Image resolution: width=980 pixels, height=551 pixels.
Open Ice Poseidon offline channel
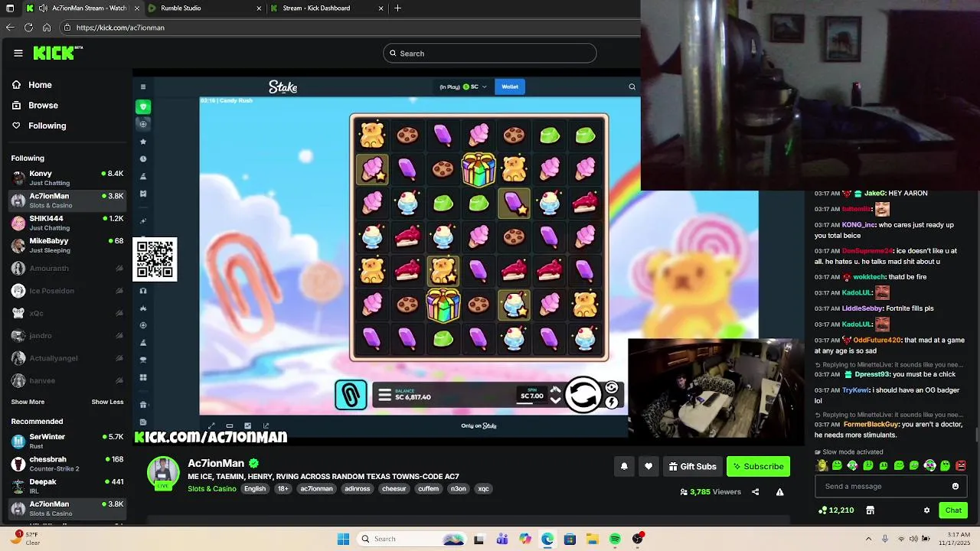67,291
